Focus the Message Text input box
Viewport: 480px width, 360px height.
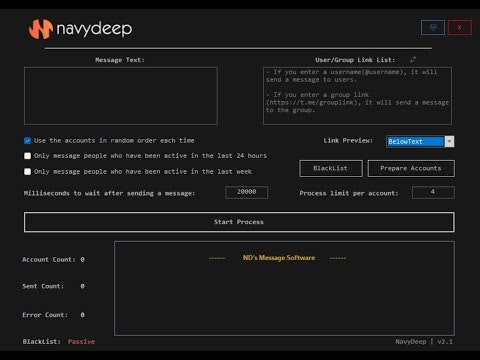pyautogui.click(x=121, y=96)
